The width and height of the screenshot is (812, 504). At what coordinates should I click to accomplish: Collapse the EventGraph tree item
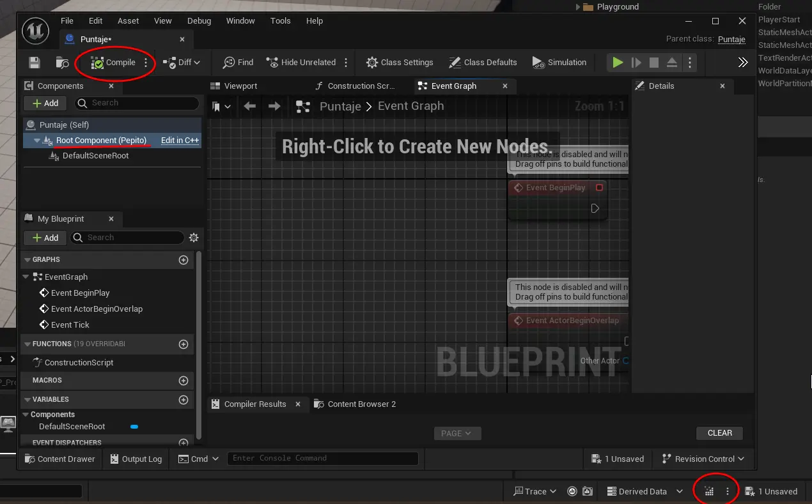26,277
